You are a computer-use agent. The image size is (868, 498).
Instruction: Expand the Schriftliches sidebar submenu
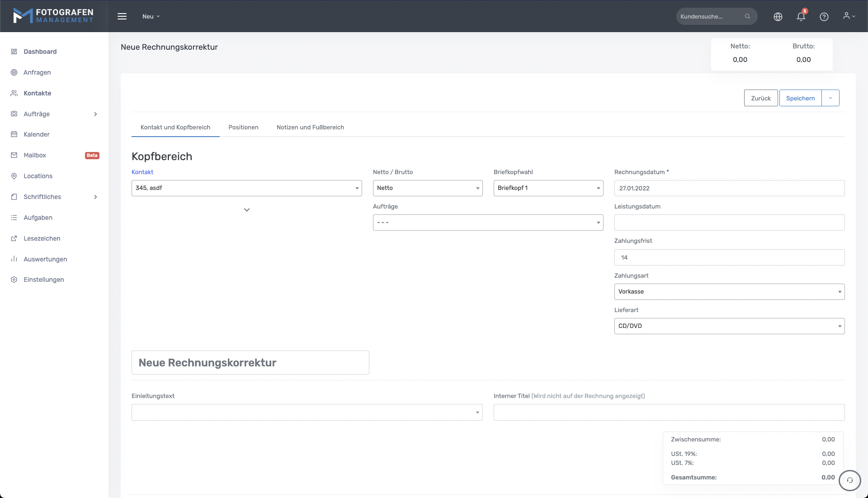[x=95, y=197]
